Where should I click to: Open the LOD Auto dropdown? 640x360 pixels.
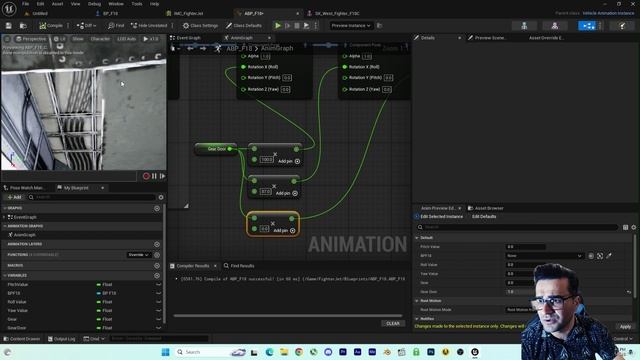click(x=127, y=39)
